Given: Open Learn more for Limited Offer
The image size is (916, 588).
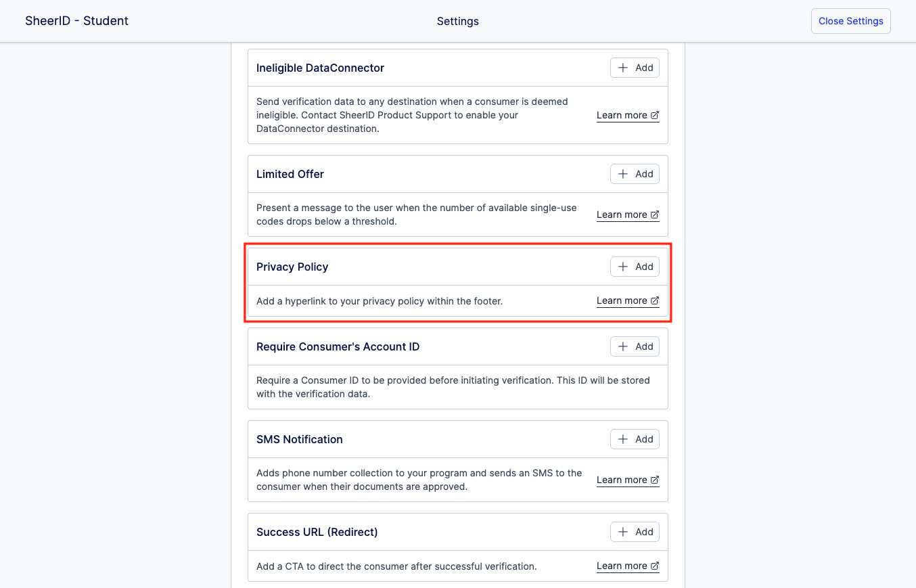Looking at the screenshot, I should pyautogui.click(x=622, y=214).
